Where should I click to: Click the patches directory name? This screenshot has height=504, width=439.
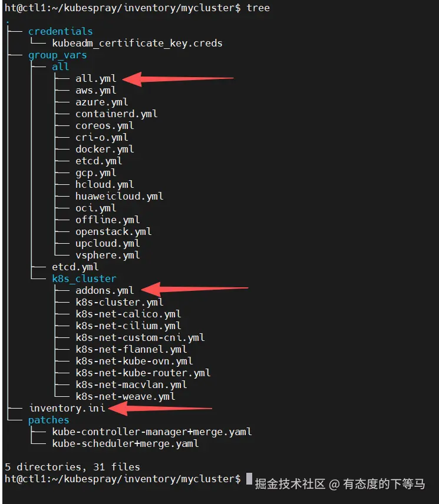[x=48, y=420]
